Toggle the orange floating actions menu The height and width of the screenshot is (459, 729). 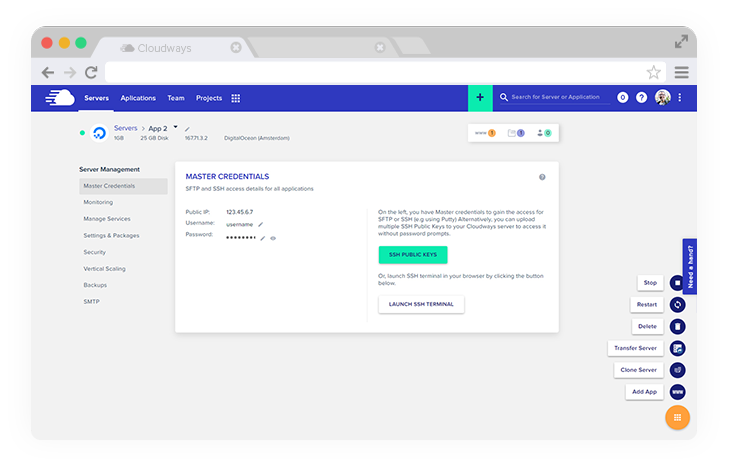pyautogui.click(x=678, y=418)
